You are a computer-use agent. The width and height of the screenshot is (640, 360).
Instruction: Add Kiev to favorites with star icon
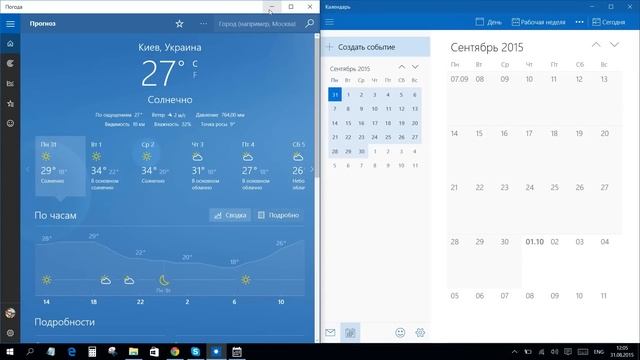[180, 24]
